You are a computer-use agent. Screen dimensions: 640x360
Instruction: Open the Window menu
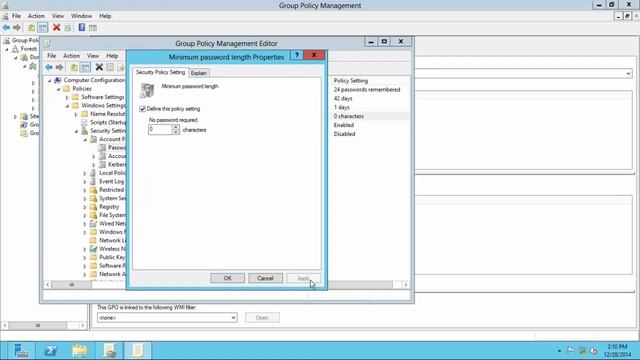point(81,16)
